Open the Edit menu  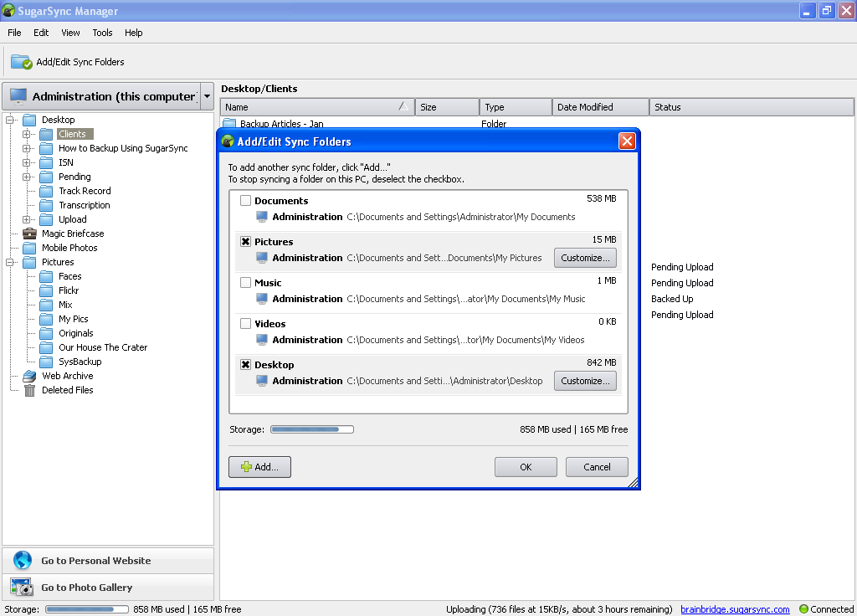[41, 33]
